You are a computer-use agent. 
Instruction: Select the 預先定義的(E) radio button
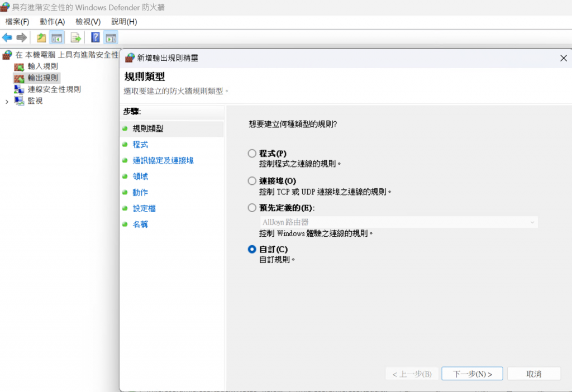click(x=252, y=208)
